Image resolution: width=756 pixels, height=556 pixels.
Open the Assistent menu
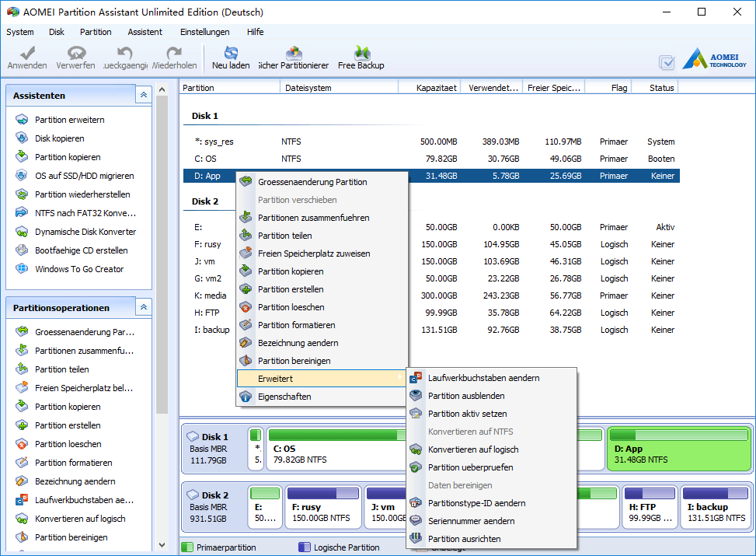[x=145, y=32]
